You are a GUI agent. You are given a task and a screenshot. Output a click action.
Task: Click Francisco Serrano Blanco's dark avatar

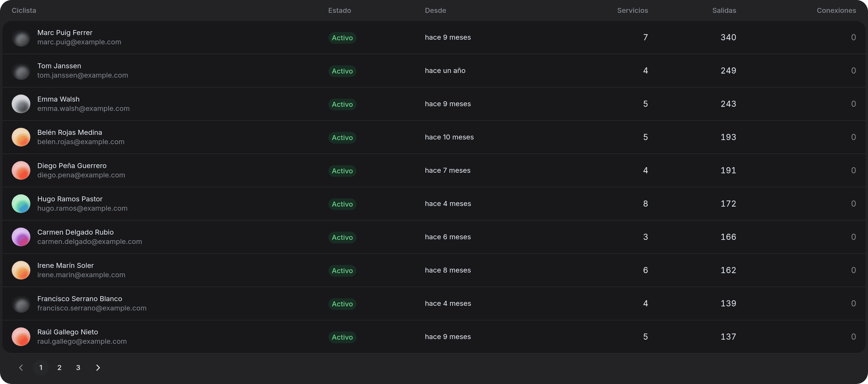point(21,303)
